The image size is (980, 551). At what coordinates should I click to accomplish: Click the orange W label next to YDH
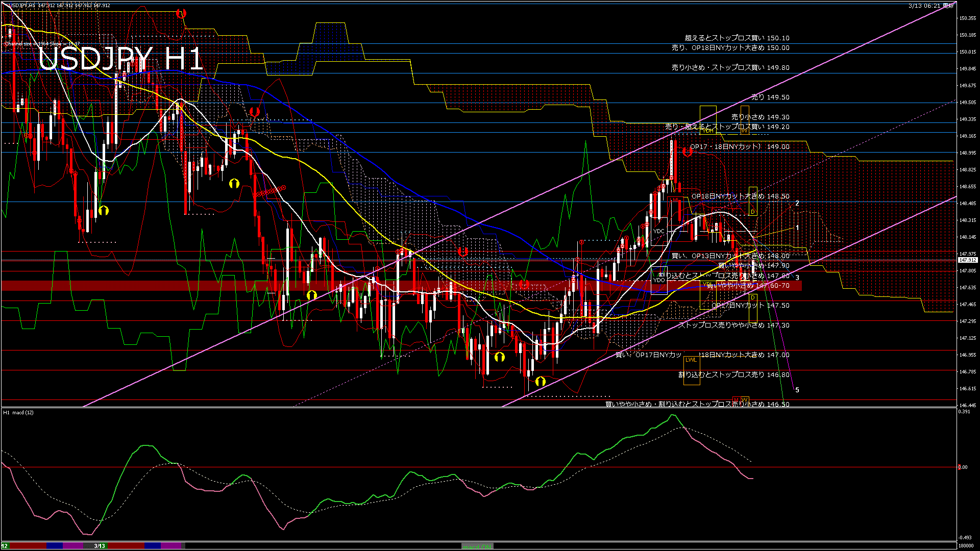pos(744,131)
